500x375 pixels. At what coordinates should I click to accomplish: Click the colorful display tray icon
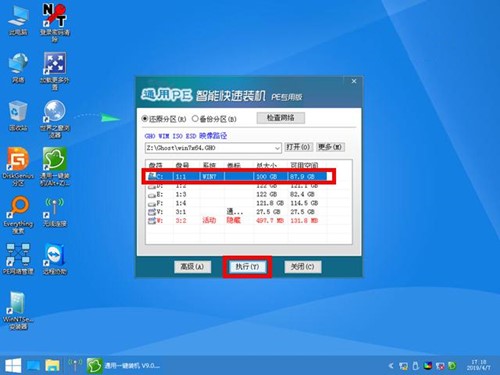click(428, 366)
